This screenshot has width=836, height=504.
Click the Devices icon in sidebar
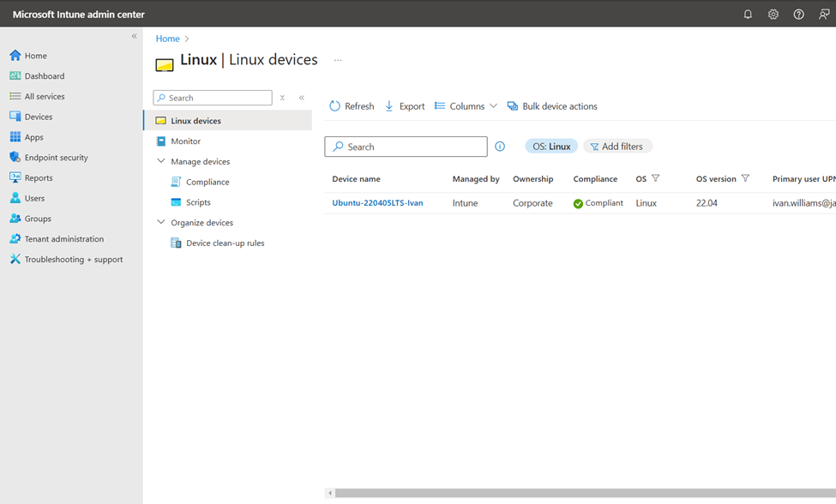[x=15, y=117]
